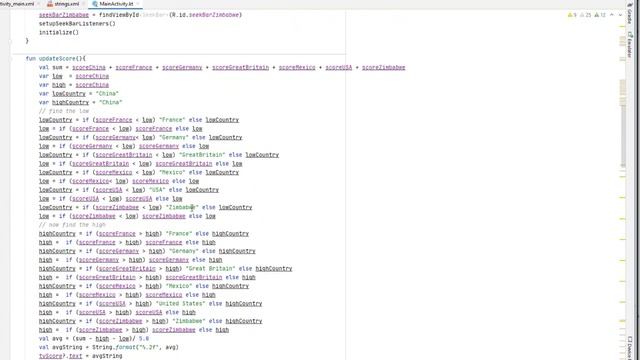Image resolution: width=640 pixels, height=360 pixels.
Task: Jump to previous highlighted problem arrow
Action: point(612,15)
